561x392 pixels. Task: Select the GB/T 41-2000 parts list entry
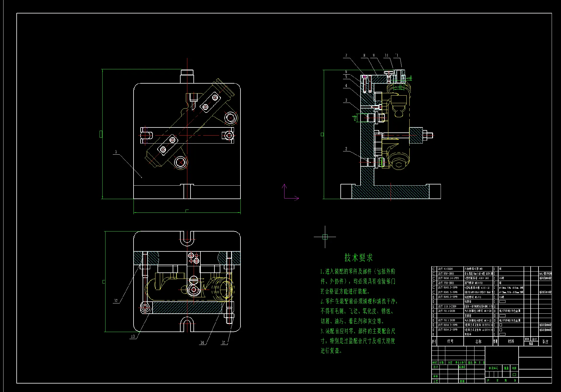pos(445,269)
